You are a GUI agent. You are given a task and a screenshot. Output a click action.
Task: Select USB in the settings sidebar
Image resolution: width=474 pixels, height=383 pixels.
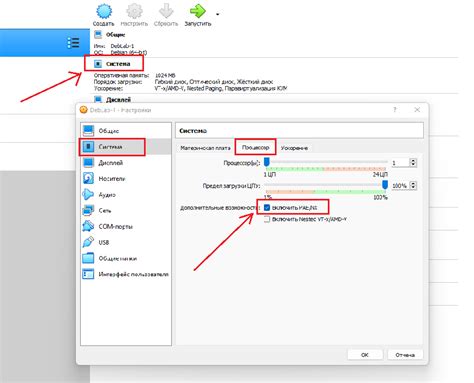126,242
